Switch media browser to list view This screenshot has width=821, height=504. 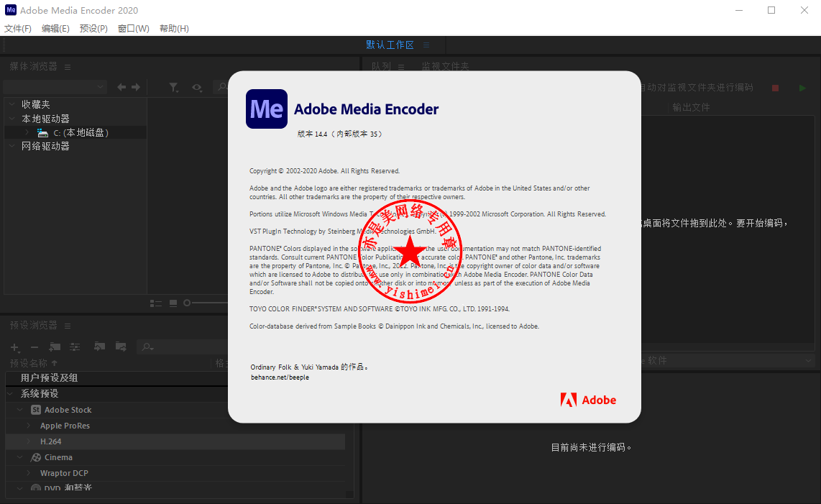point(156,303)
